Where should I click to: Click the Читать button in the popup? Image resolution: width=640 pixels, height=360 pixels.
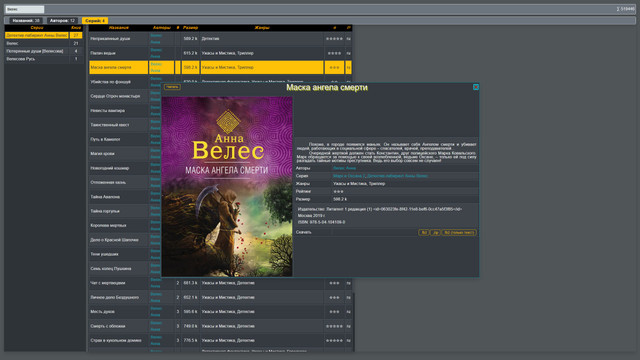[x=172, y=87]
